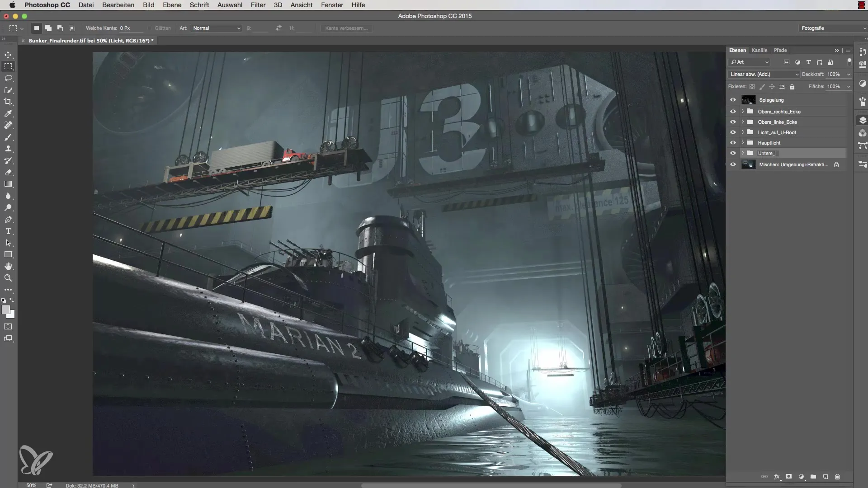This screenshot has height=488, width=868.
Task: Expand the Obere_linke_Ecke group
Action: [742, 122]
